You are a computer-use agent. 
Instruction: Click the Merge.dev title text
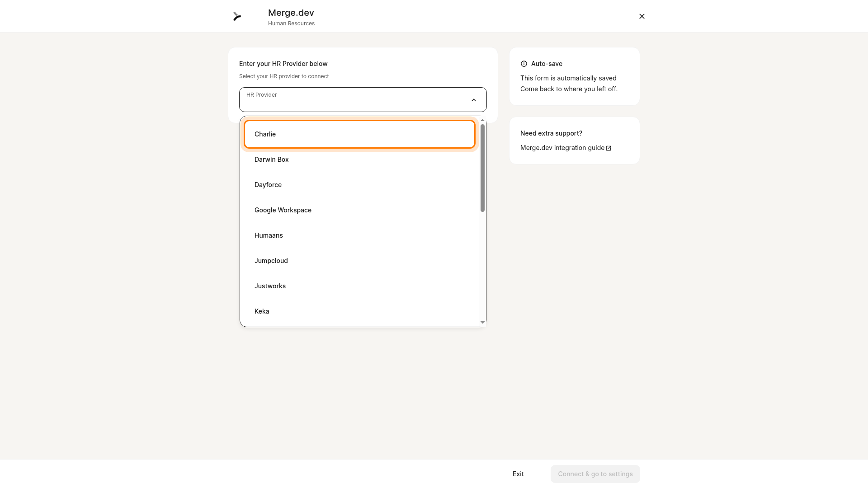(291, 13)
